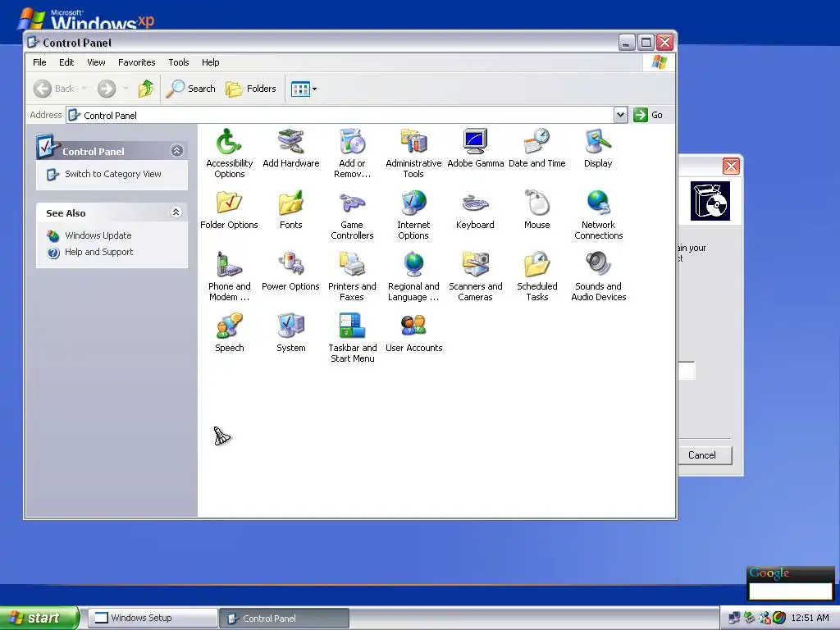Image resolution: width=840 pixels, height=630 pixels.
Task: Click the Search toolbar button
Action: 190,89
